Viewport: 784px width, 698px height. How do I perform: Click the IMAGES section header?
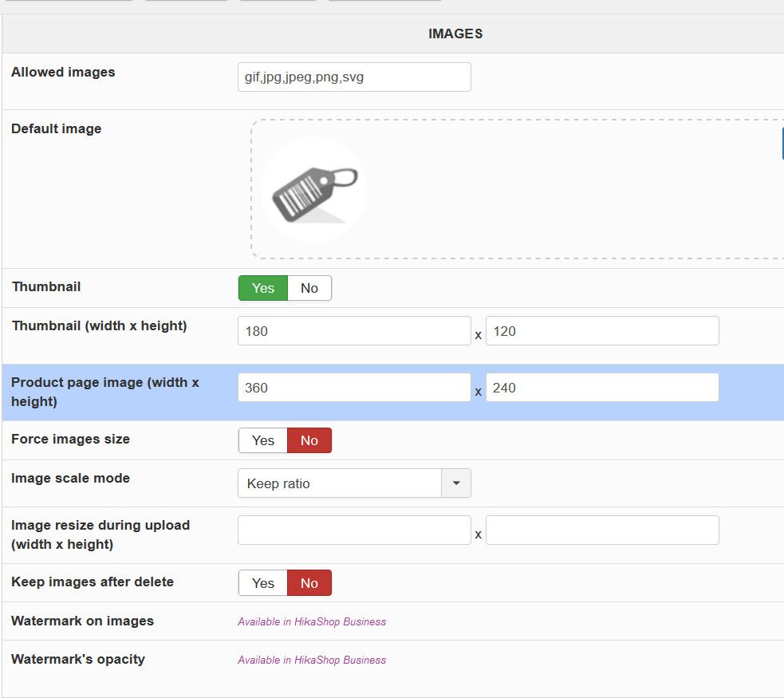(x=455, y=34)
